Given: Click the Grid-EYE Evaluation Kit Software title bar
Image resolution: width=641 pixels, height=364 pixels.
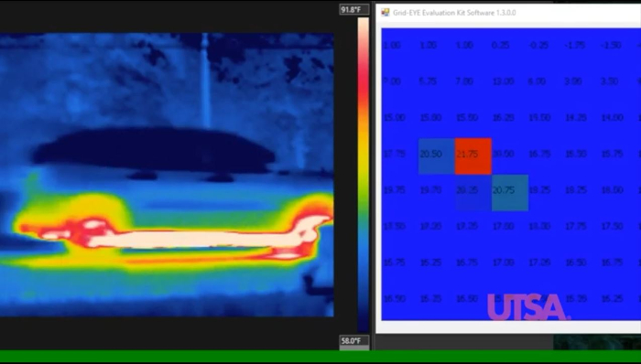Looking at the screenshot, I should click(508, 13).
